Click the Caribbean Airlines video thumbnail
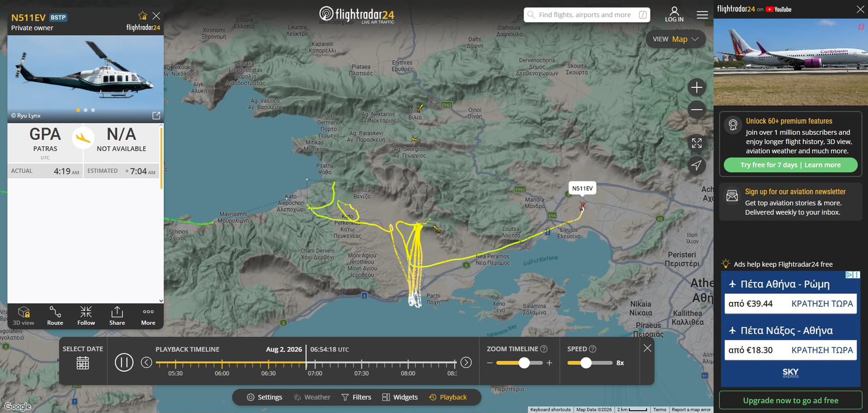 (790, 62)
